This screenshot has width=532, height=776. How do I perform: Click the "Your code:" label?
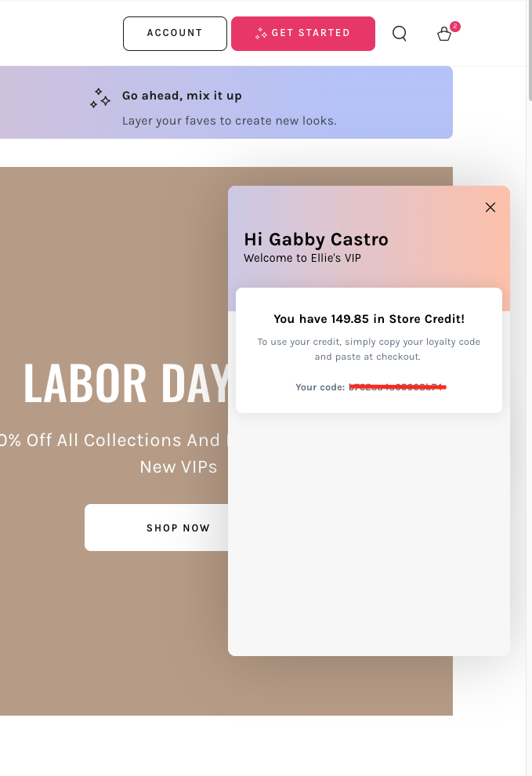320,387
